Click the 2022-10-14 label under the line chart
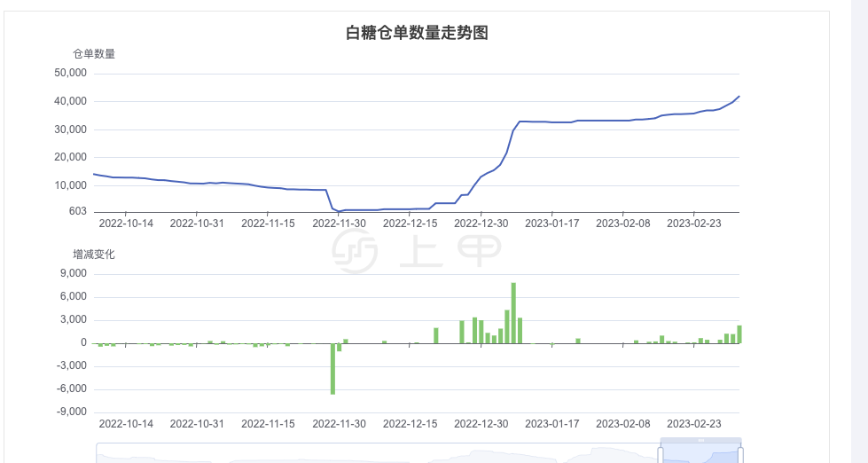The image size is (868, 463). click(126, 224)
